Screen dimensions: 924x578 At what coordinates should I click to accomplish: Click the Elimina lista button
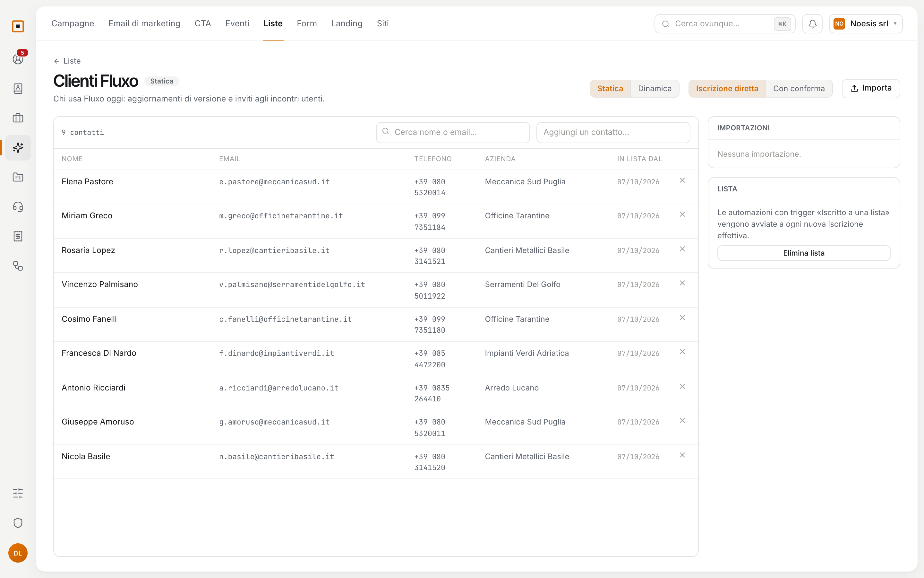(x=804, y=253)
